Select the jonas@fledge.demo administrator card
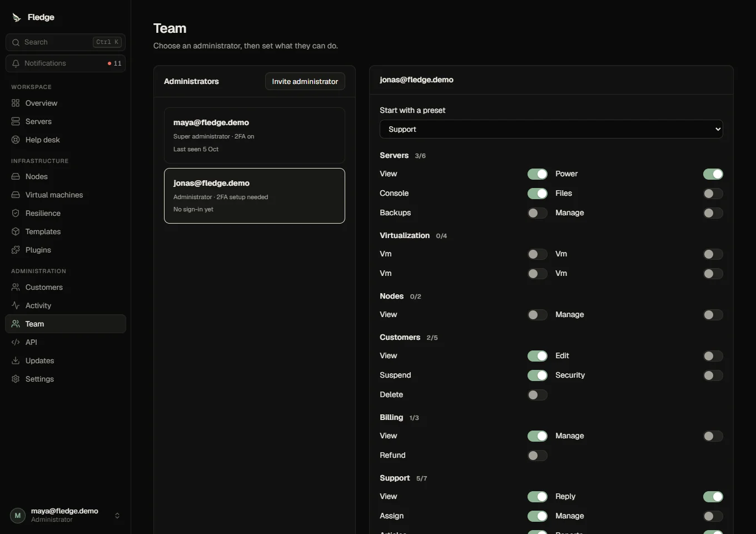 click(x=255, y=196)
